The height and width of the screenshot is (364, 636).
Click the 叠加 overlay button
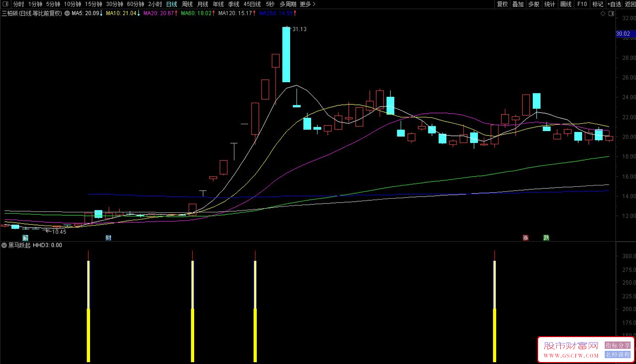pos(518,4)
